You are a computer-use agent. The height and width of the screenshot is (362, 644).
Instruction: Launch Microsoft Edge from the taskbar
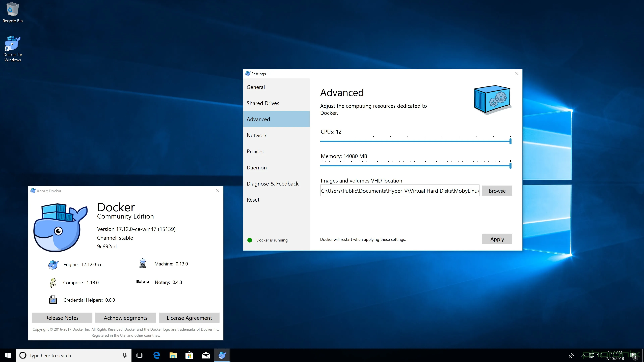click(157, 355)
